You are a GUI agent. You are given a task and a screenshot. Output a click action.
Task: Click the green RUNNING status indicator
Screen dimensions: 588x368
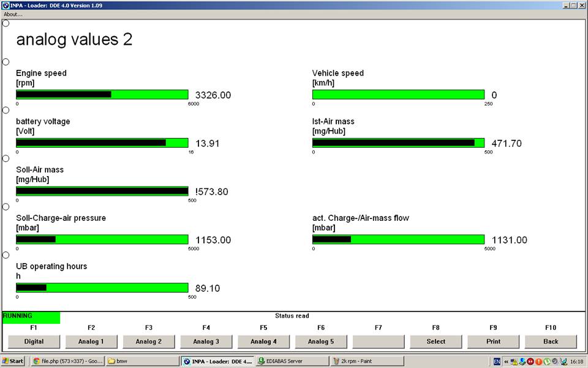tap(31, 317)
